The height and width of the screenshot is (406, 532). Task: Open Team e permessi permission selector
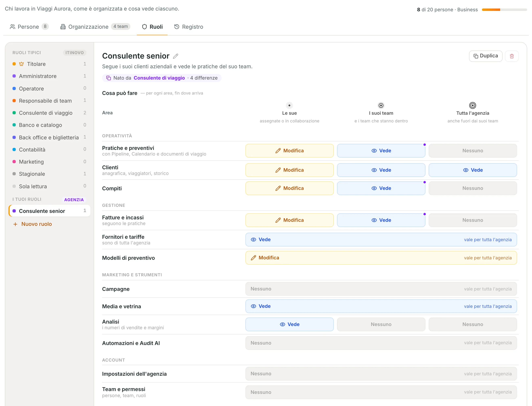(381, 392)
